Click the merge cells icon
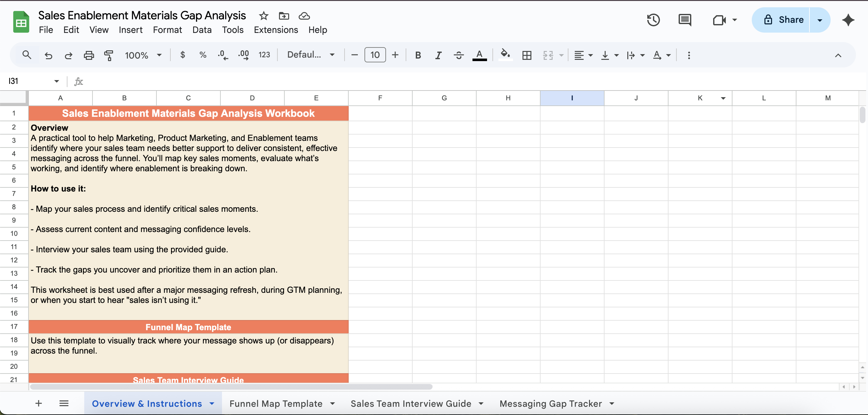The height and width of the screenshot is (415, 868). (x=548, y=55)
